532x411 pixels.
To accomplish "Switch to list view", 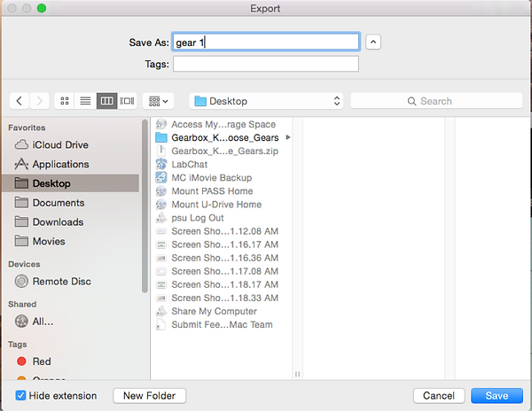I will (85, 101).
